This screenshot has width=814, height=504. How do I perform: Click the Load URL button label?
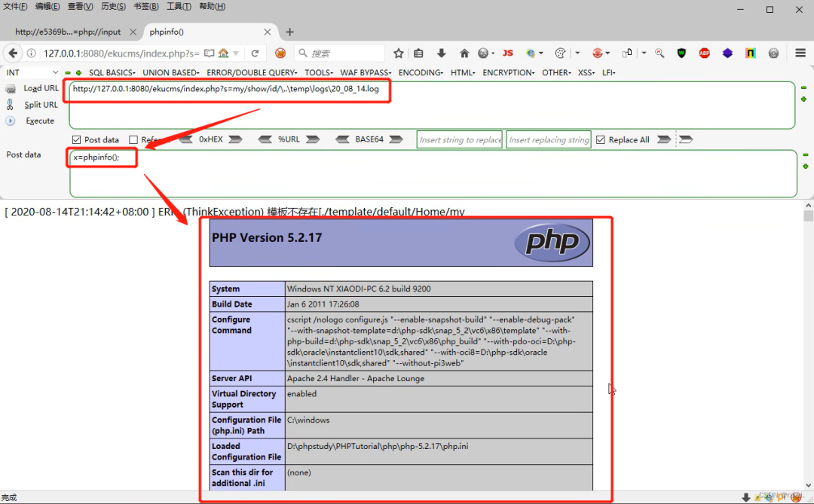(41, 88)
